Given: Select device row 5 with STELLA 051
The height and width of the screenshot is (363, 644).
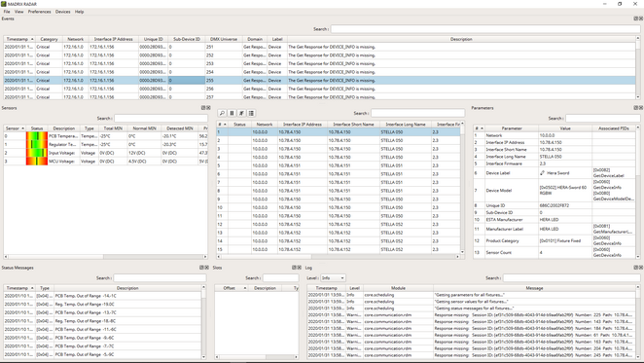Looking at the screenshot, I should click(x=339, y=165).
